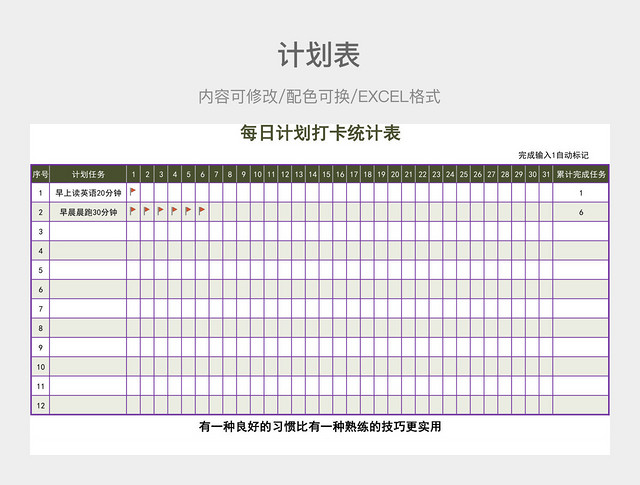
Task: Click serial number cell 8
Action: 40,328
